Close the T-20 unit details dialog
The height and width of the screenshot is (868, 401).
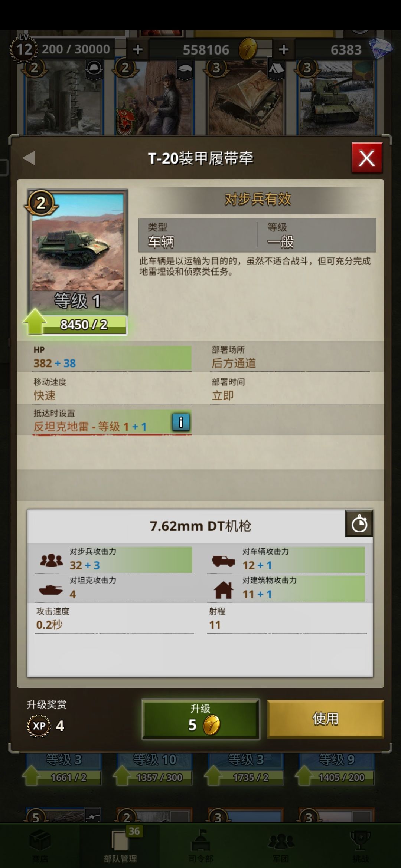click(367, 158)
